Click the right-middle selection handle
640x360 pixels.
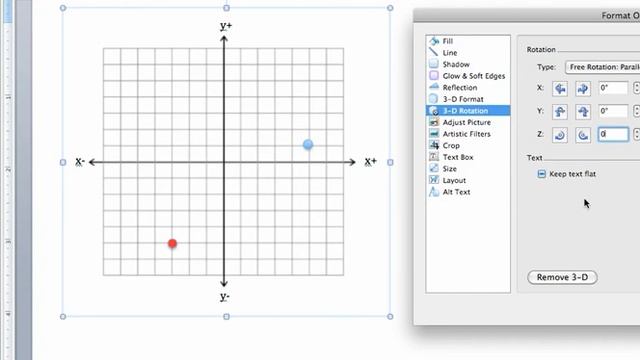(x=390, y=162)
